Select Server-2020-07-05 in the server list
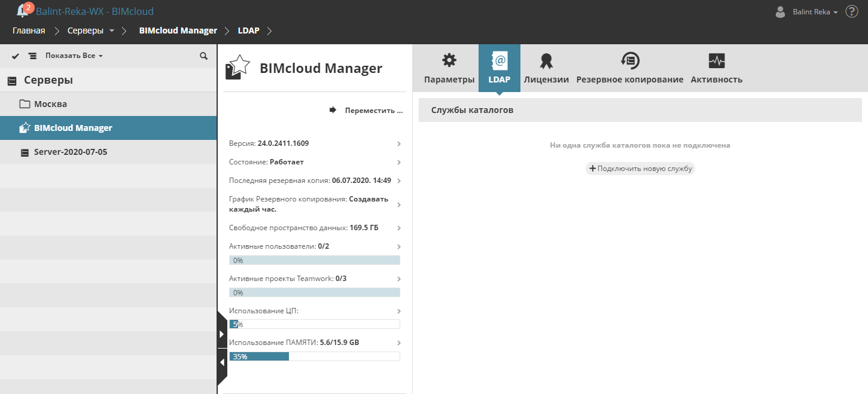 70,152
